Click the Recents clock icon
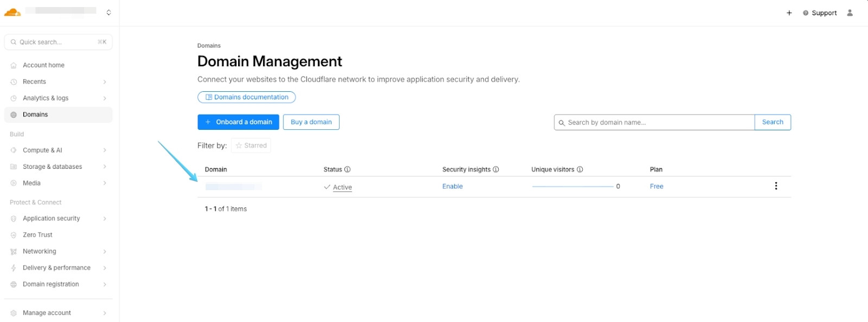 click(x=14, y=82)
